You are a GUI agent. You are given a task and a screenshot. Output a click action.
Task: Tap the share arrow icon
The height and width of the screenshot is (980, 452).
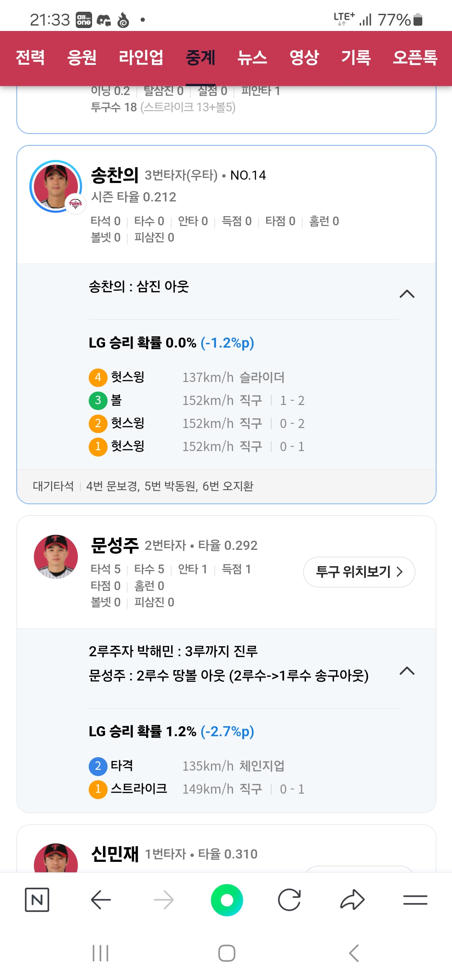pos(352,900)
